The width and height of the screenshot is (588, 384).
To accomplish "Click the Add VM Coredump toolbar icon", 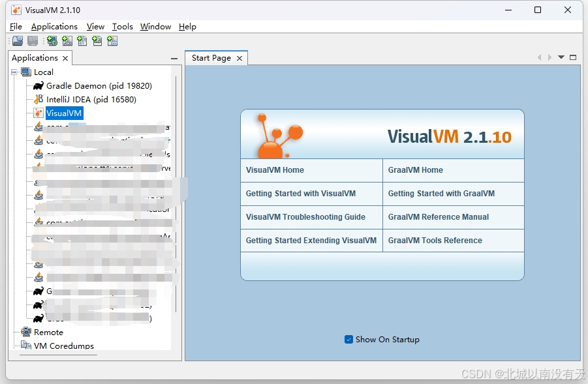I will (x=82, y=41).
